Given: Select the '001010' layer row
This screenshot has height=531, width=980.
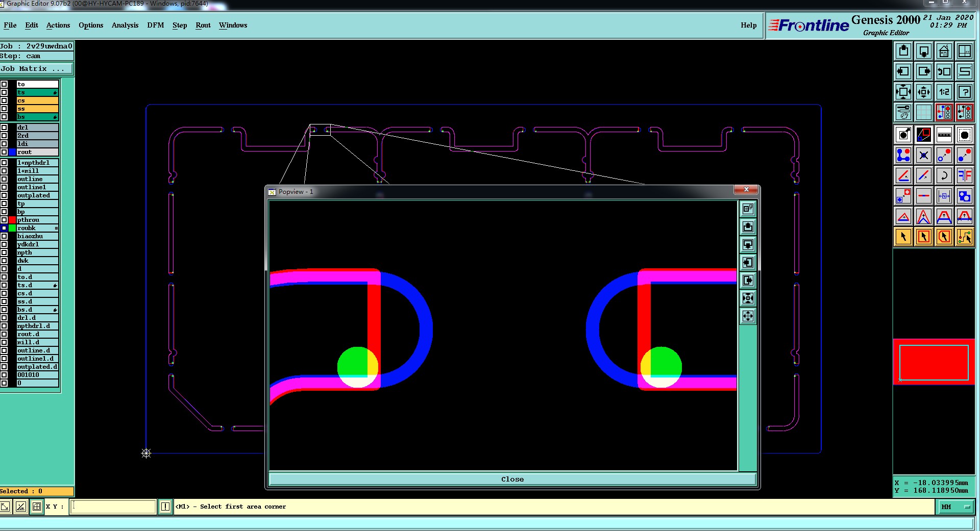Looking at the screenshot, I should (37, 375).
